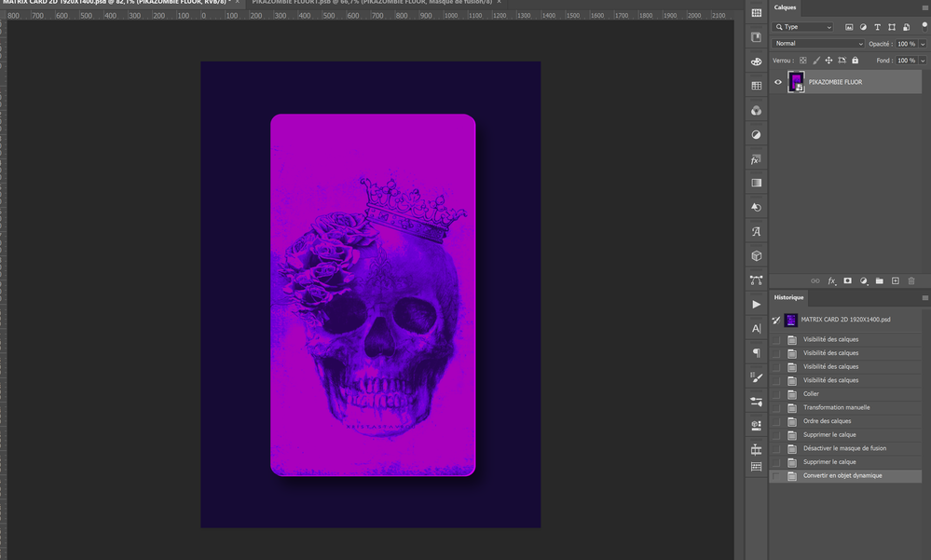Click the Delete layer trash icon
This screenshot has height=560, width=931.
pyautogui.click(x=911, y=280)
